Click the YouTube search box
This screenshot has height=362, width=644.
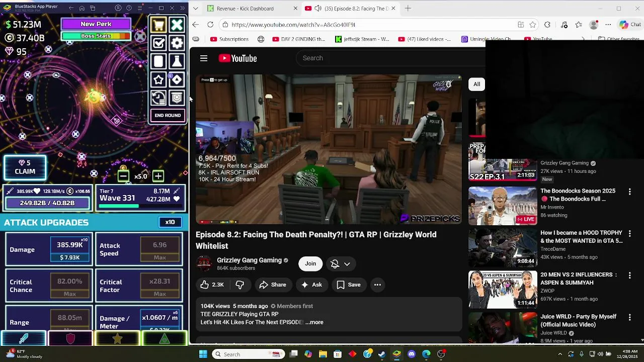[390, 58]
